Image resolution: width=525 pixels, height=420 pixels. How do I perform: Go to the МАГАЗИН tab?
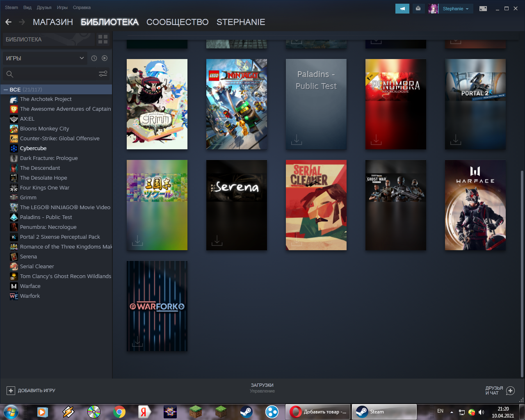coord(53,22)
